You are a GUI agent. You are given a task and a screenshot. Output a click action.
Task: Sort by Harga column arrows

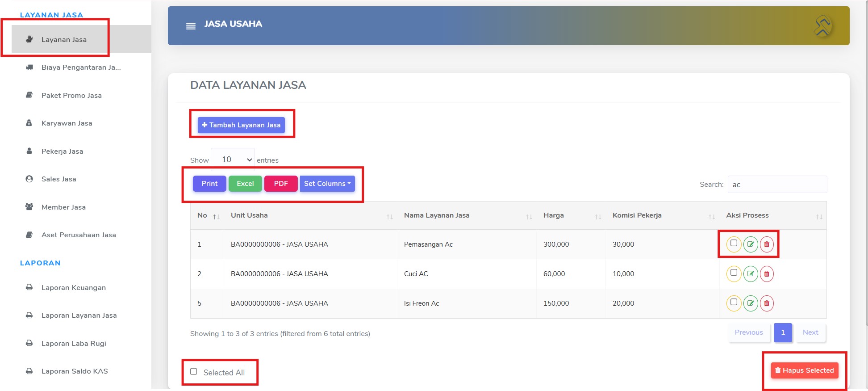pyautogui.click(x=598, y=217)
